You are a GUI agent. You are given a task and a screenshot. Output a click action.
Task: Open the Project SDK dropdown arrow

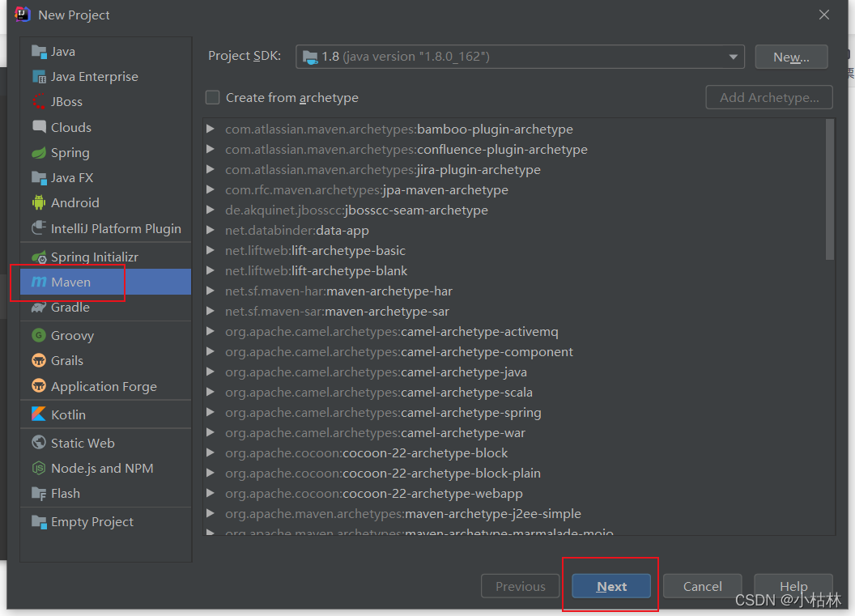coord(734,57)
